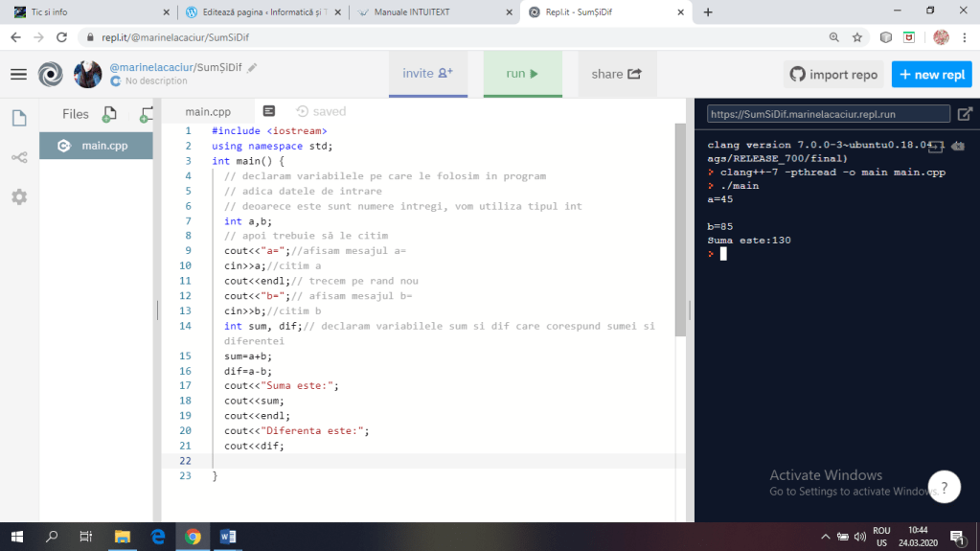Open the settings gear in sidebar
This screenshot has height=551, width=980.
(x=19, y=196)
